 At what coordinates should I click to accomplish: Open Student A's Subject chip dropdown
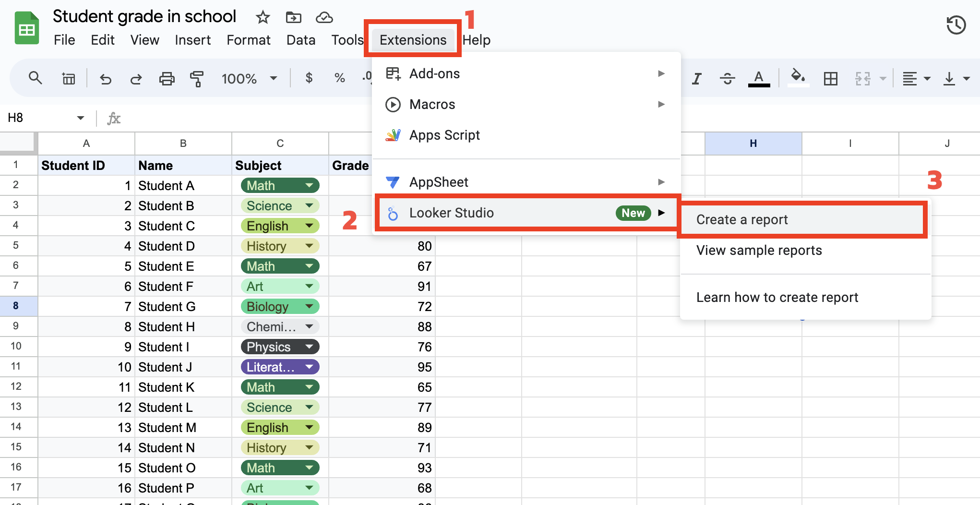tap(310, 185)
